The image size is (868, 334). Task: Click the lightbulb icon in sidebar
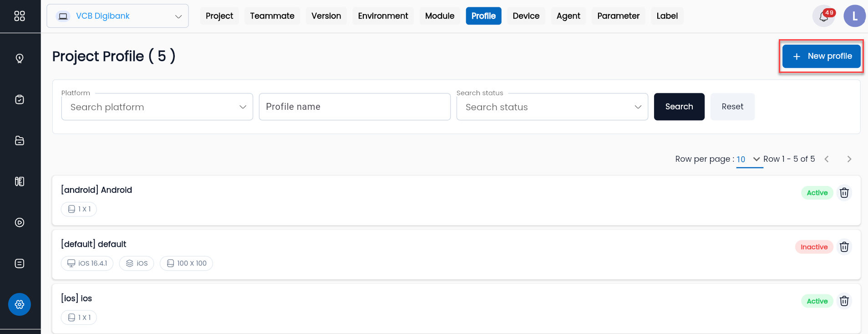pos(20,58)
